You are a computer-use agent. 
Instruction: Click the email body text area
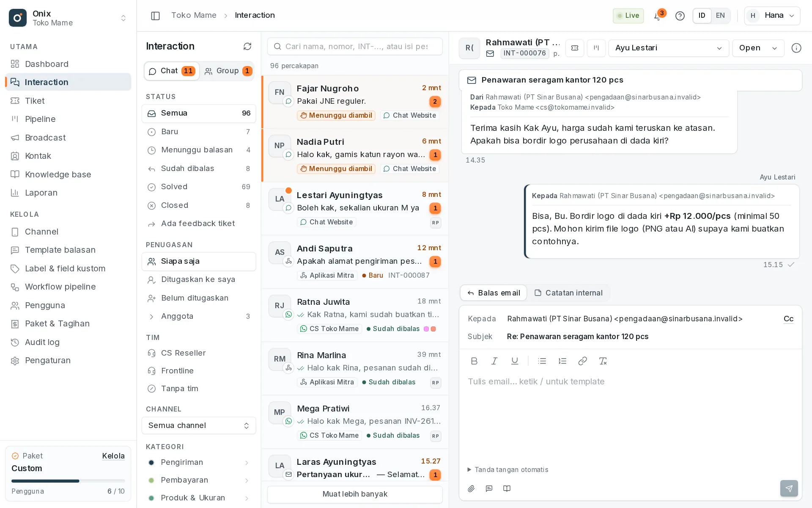pos(630,417)
